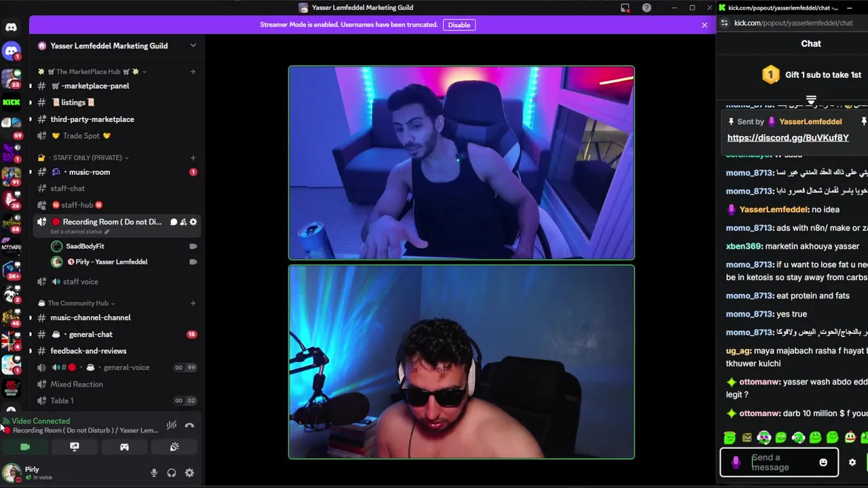
Task: Open Pirly user profile avatar
Action: coord(12,472)
